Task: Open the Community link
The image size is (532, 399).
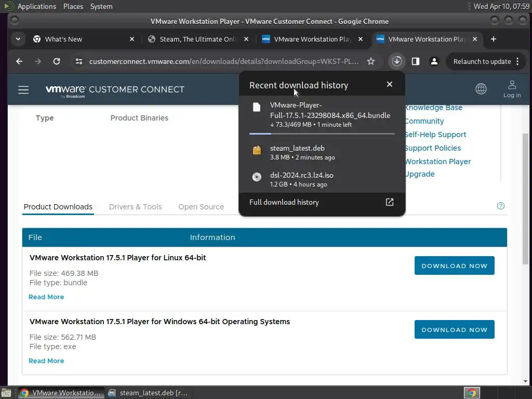Action: [424, 121]
